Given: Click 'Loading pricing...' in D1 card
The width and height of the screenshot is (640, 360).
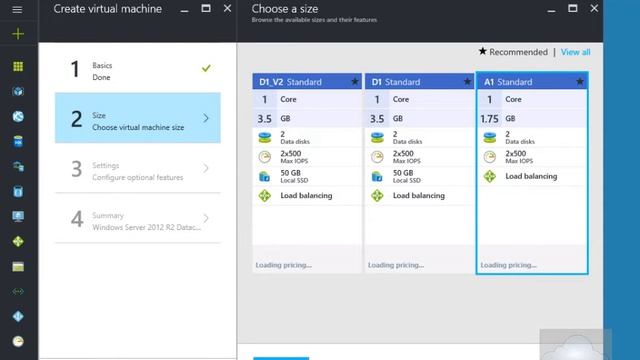Looking at the screenshot, I should (x=396, y=265).
